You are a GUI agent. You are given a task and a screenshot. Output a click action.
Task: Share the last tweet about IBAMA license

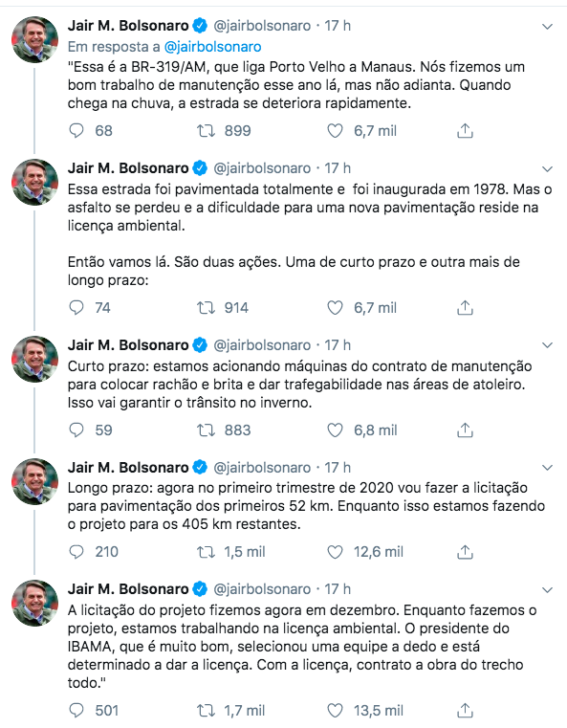(465, 711)
